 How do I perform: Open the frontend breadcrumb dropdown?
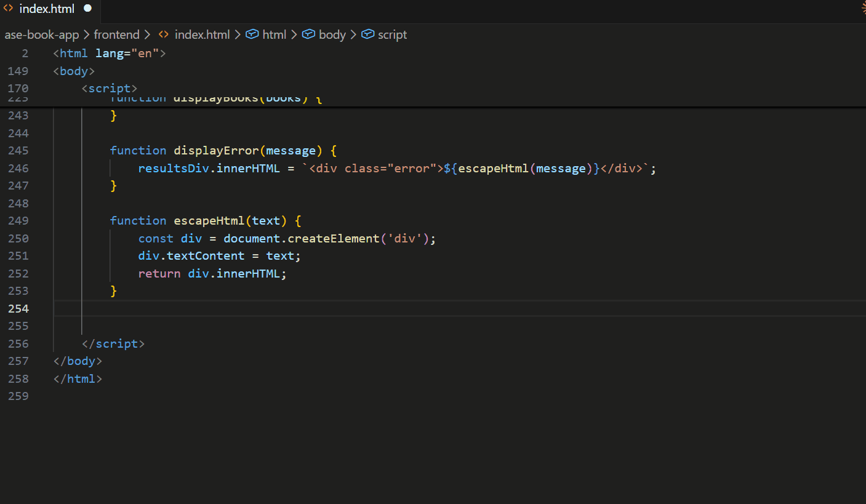(x=116, y=35)
